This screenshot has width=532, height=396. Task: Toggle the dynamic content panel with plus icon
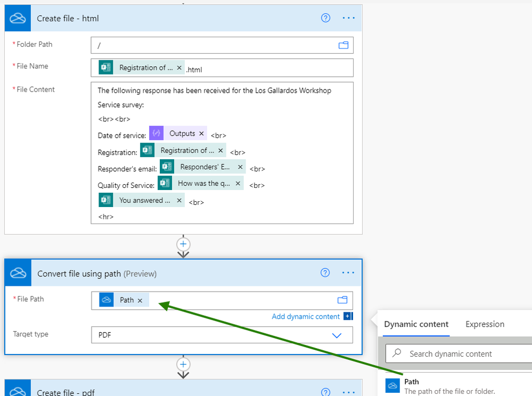[x=348, y=316]
